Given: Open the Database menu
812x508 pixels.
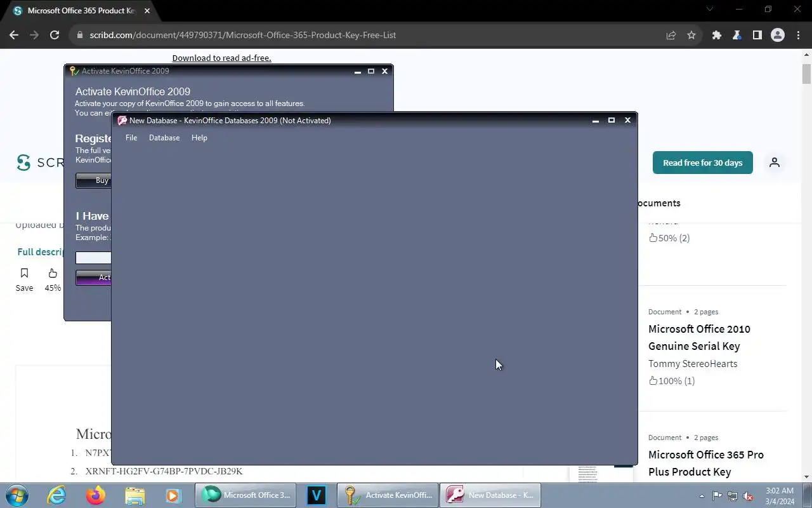Looking at the screenshot, I should click(164, 138).
